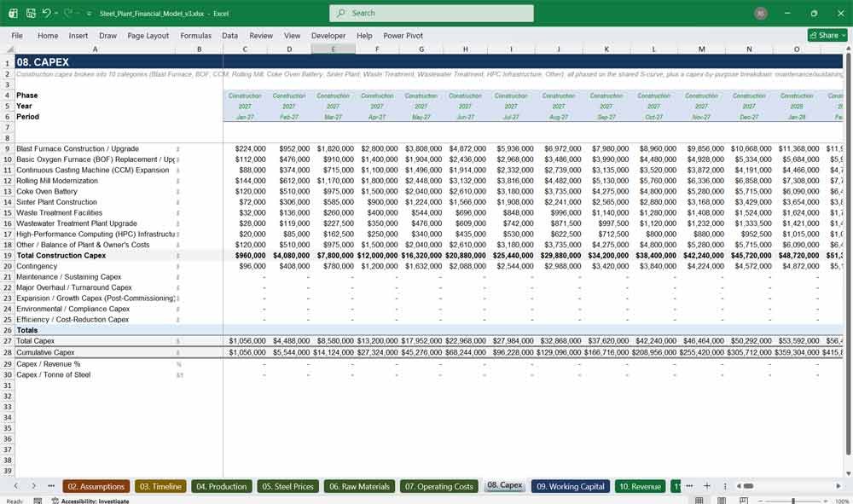853x504 pixels.
Task: Switch to the Formulas ribbon tab
Action: (x=196, y=35)
